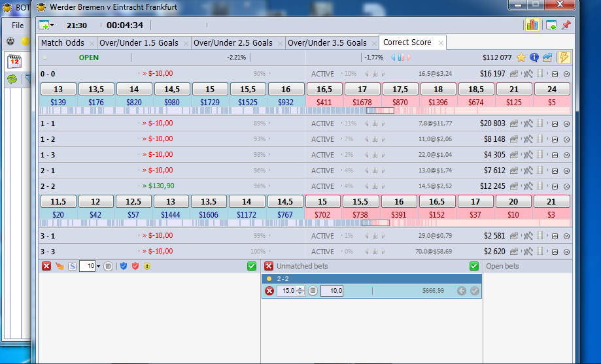Expand the 3 - 1 selection row

(555, 236)
